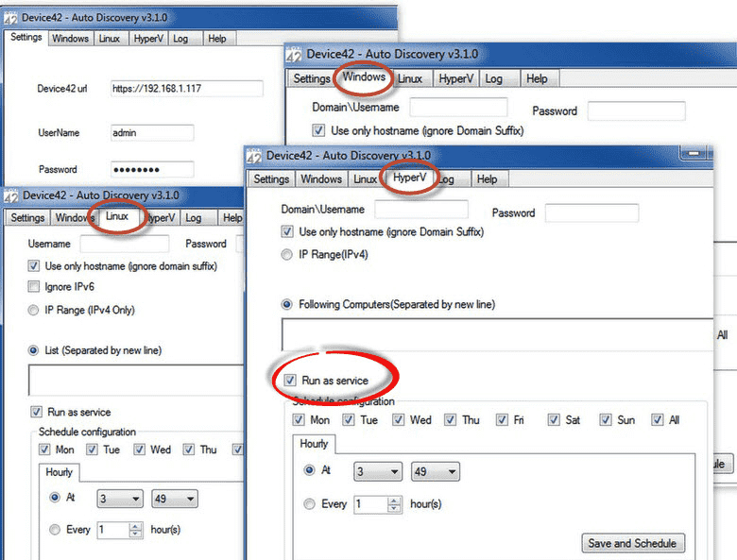Expand the minute dropdown in Linux window
737x560 pixels.
[x=175, y=499]
